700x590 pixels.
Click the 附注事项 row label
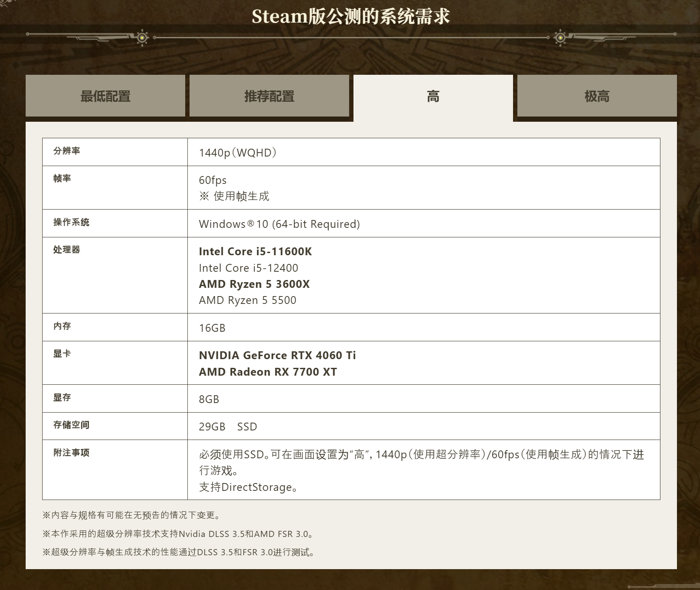pyautogui.click(x=71, y=453)
